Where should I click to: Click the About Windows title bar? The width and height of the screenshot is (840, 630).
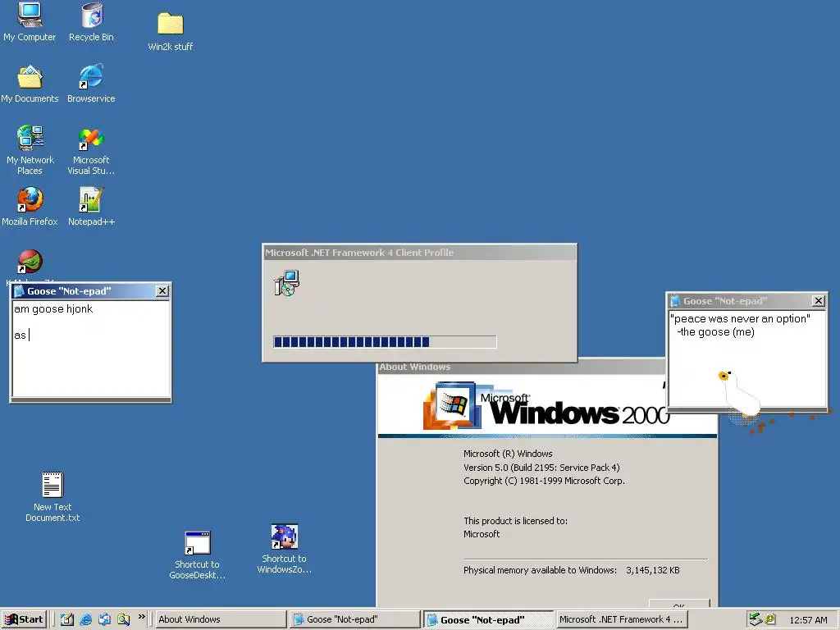521,367
